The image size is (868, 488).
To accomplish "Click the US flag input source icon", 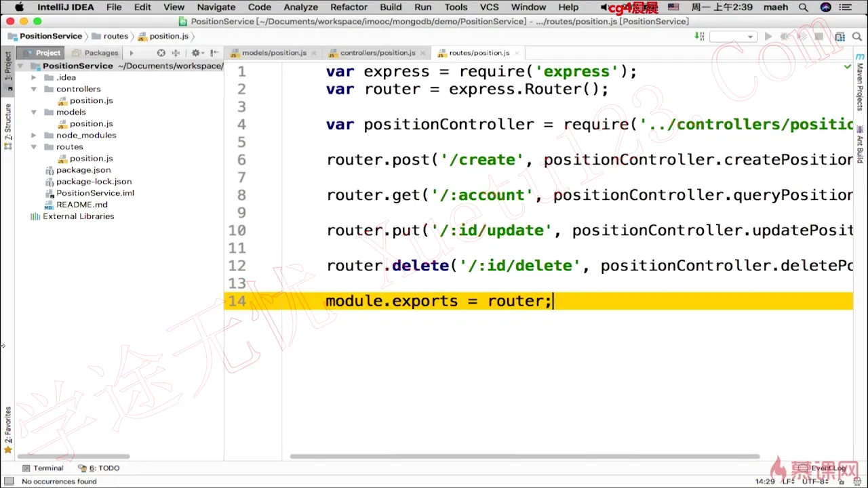I will tap(673, 7).
